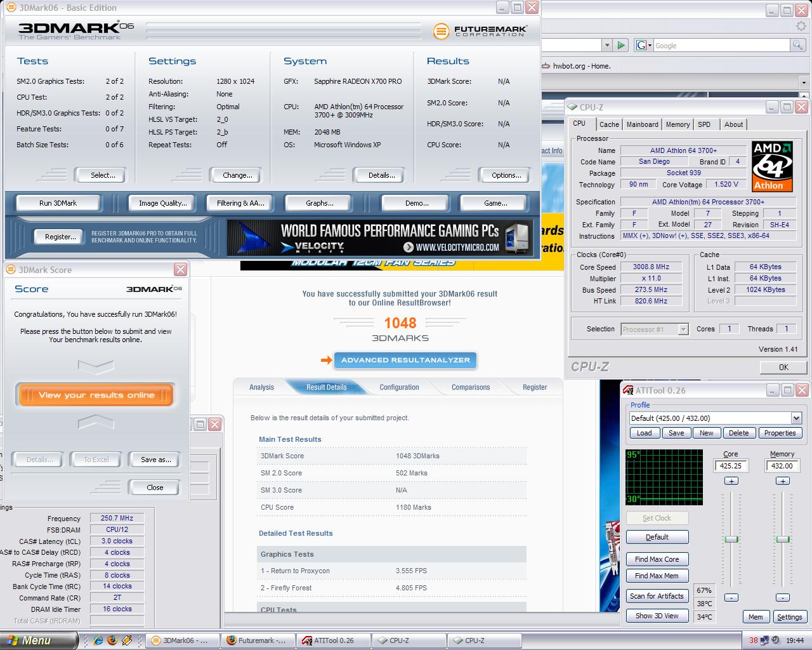Switch to CPU-Z SPD tab
Screen dimensions: 812x650
click(x=704, y=124)
